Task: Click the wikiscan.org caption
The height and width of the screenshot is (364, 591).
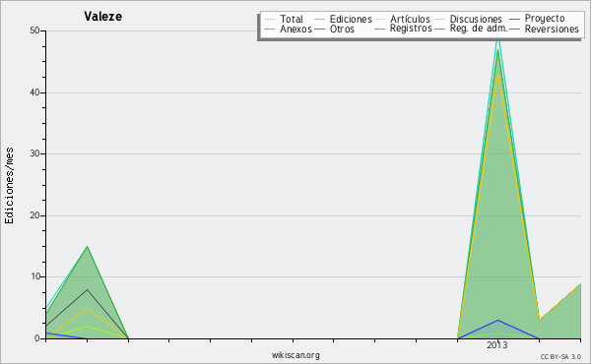Action: point(295,355)
